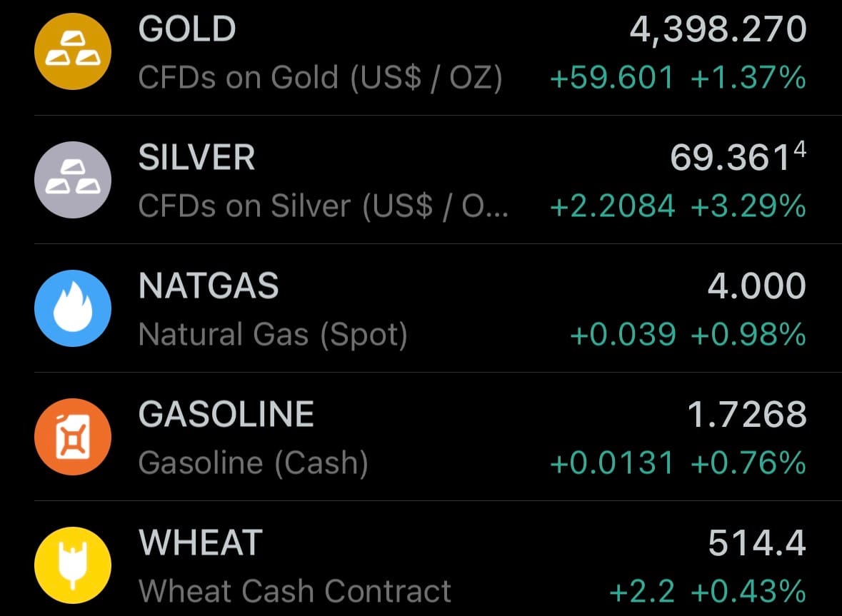This screenshot has width=842, height=616.
Task: Tap the gold bars icon
Action: point(73,51)
